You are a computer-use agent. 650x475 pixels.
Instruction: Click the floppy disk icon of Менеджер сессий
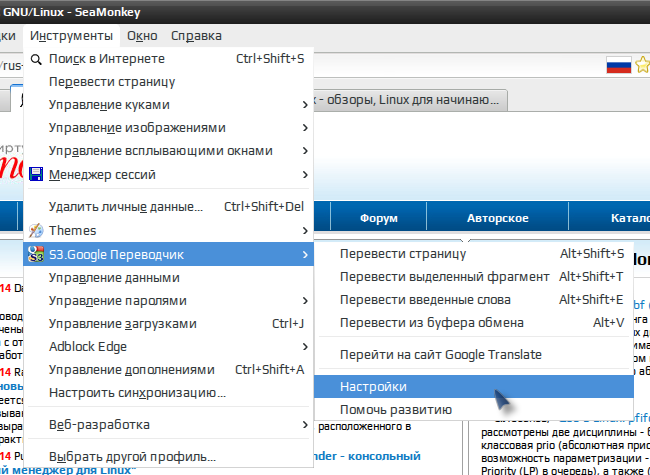click(36, 174)
